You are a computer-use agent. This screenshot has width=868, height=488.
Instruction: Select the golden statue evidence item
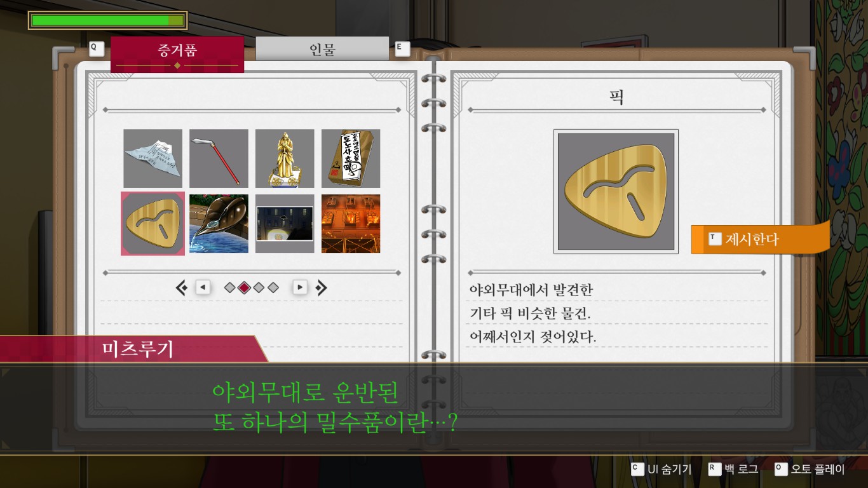click(285, 158)
